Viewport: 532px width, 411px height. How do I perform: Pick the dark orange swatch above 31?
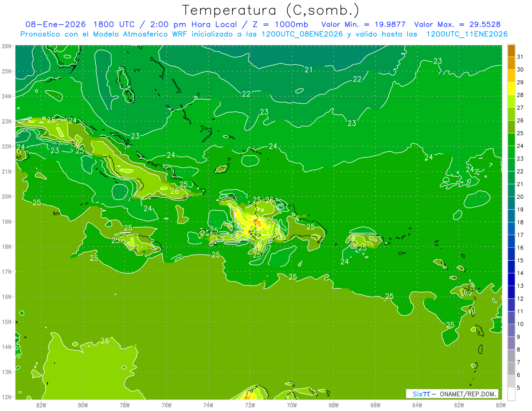(511, 51)
